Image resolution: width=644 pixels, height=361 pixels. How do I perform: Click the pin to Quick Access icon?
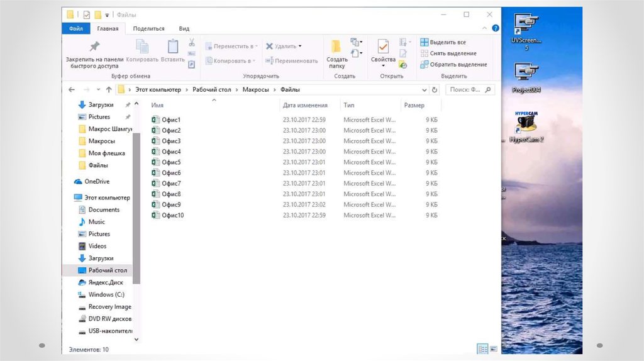click(94, 47)
